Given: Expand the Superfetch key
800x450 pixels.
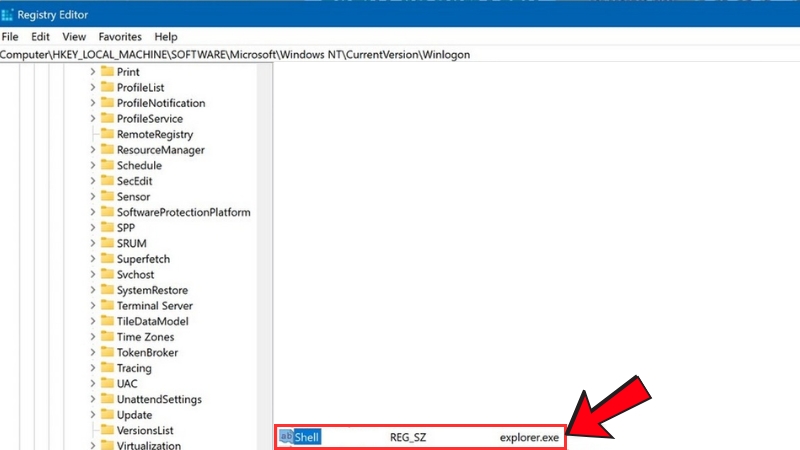Looking at the screenshot, I should coord(92,259).
